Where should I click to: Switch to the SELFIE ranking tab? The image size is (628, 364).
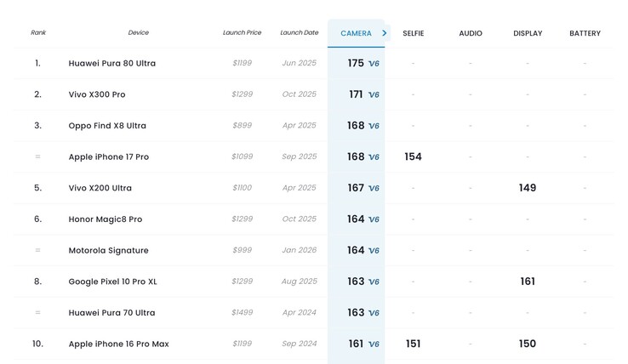click(413, 33)
